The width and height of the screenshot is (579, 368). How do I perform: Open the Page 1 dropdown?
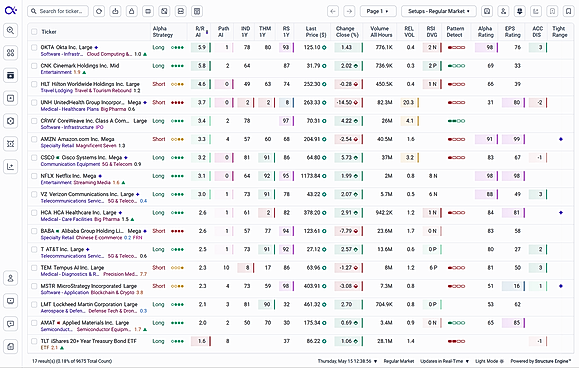378,11
